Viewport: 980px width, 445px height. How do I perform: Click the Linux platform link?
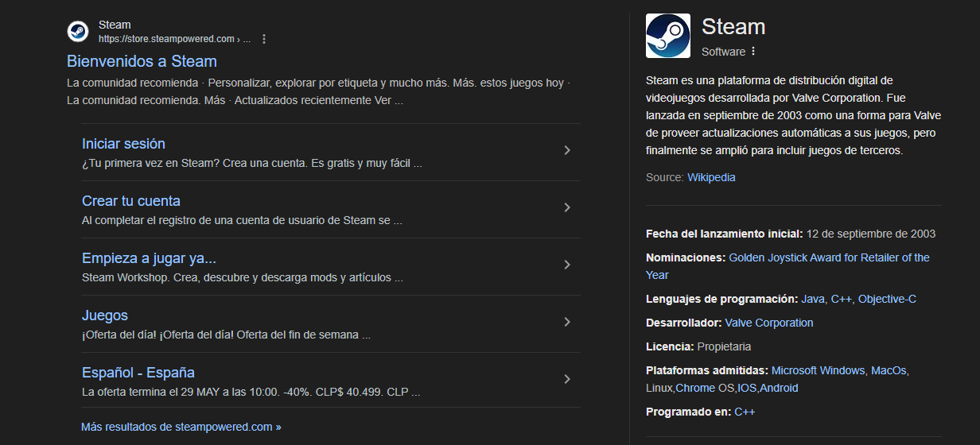coord(659,388)
